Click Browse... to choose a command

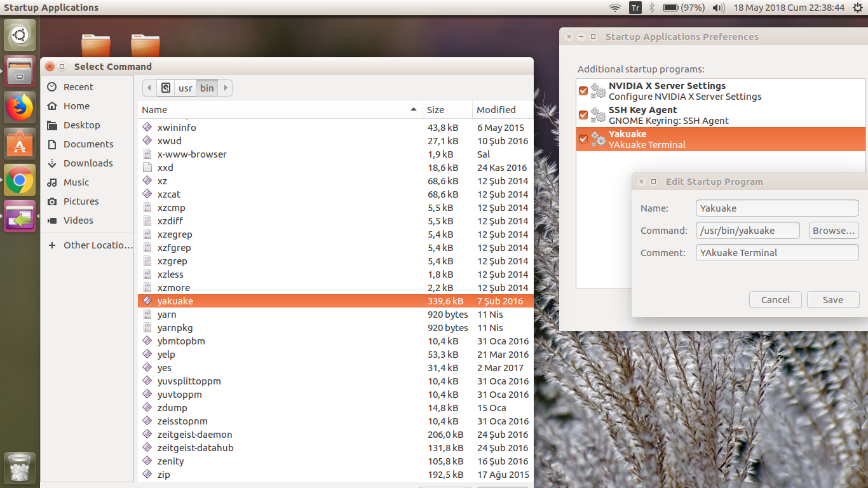[x=834, y=231]
